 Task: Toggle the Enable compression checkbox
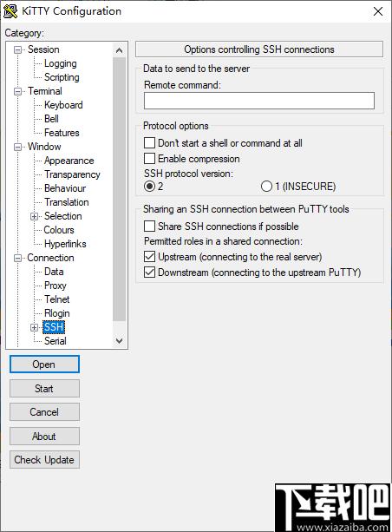tap(149, 159)
